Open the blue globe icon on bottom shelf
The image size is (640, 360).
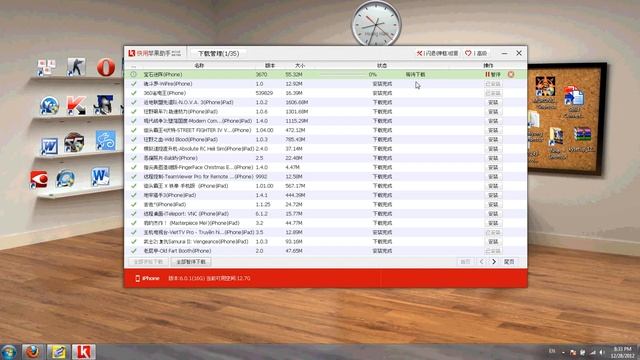pyautogui.click(x=65, y=179)
